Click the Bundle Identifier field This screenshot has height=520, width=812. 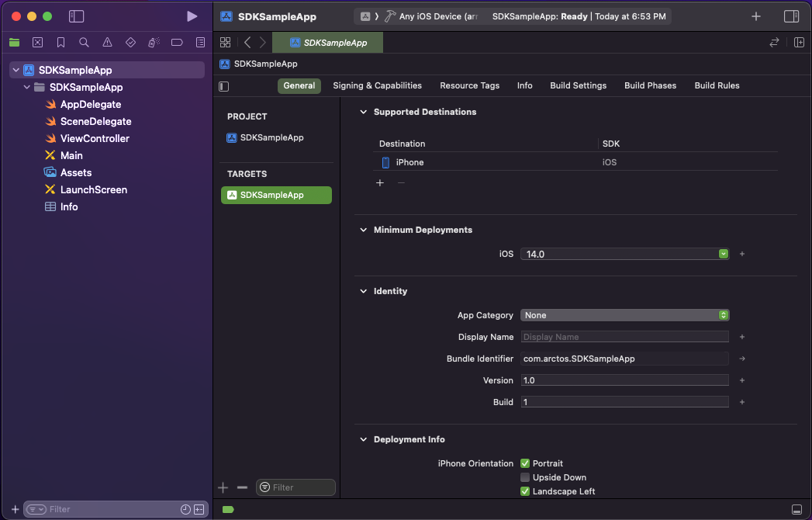point(624,359)
